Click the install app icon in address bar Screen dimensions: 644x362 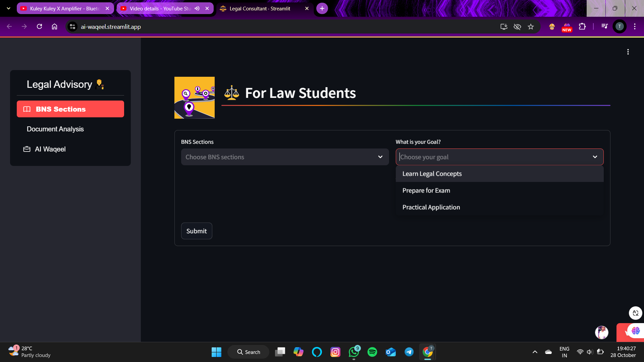(503, 27)
